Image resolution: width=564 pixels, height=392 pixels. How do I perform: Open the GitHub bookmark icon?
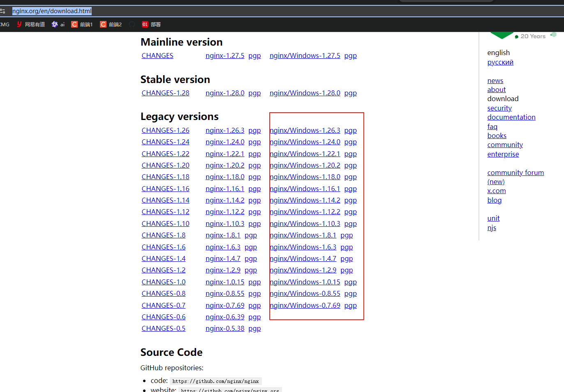click(x=132, y=25)
